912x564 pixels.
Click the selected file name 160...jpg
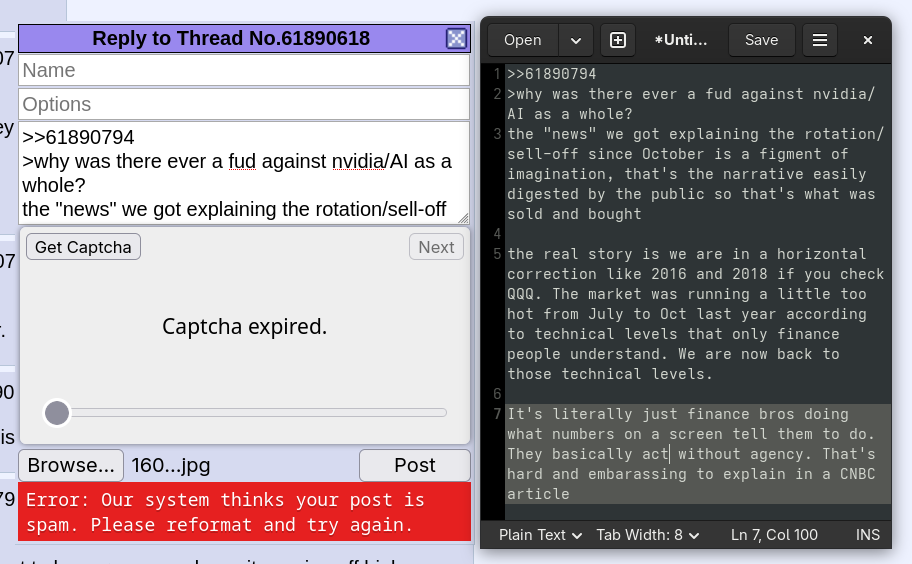coord(170,465)
